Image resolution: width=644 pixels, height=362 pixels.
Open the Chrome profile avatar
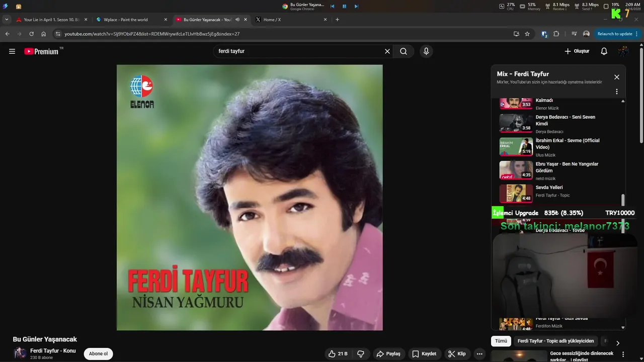(x=586, y=34)
